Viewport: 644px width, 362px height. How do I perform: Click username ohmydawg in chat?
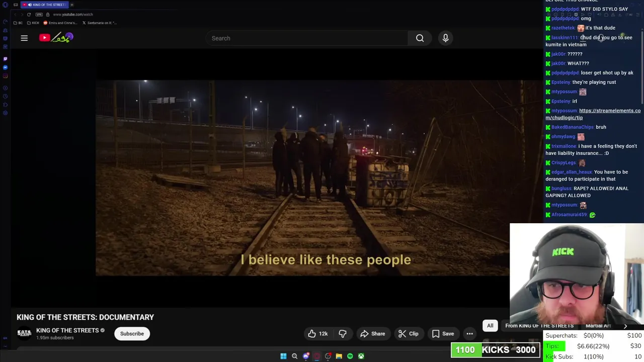(563, 137)
